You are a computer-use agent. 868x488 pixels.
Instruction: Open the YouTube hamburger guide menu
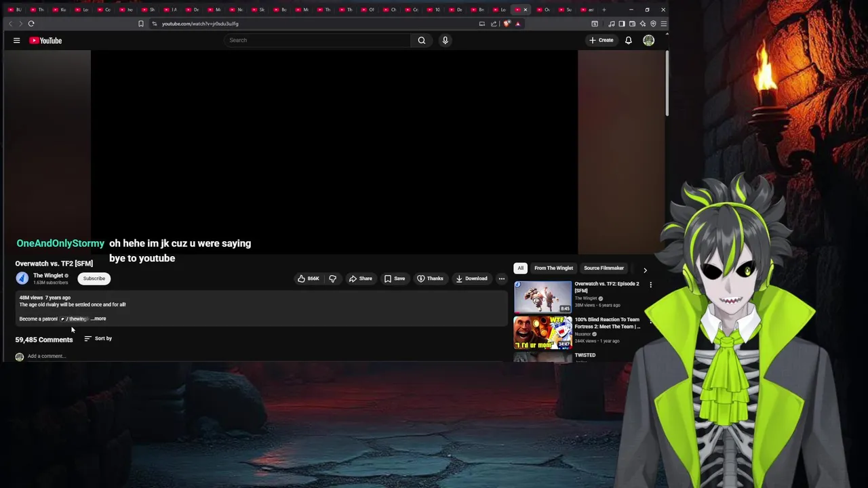click(16, 41)
